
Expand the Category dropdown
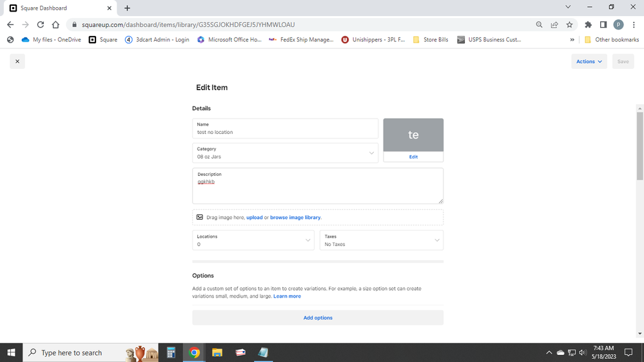pyautogui.click(x=285, y=153)
